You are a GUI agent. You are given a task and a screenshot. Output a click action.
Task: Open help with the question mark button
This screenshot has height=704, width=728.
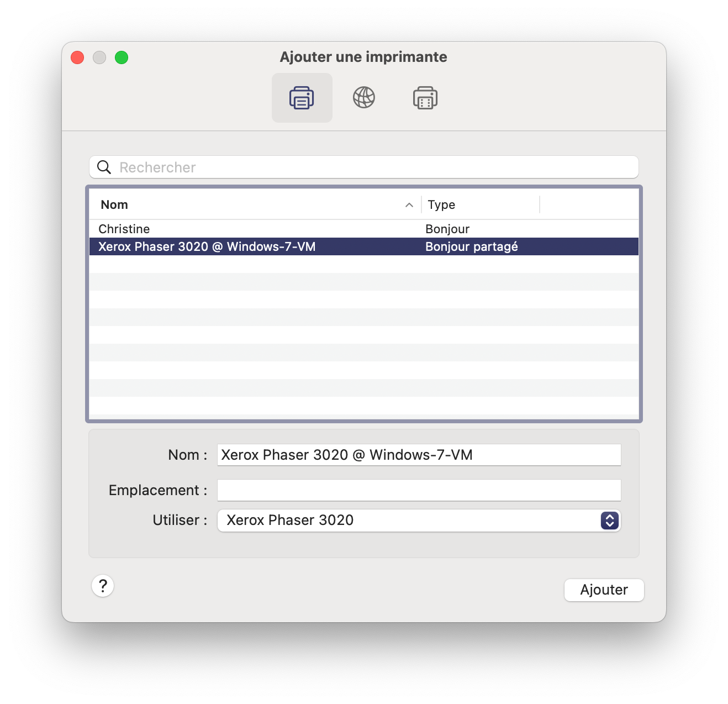pyautogui.click(x=103, y=586)
